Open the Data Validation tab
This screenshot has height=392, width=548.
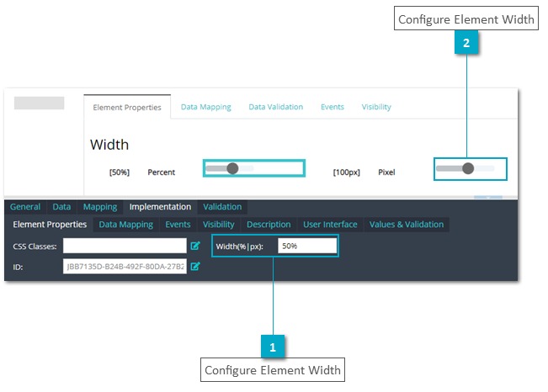click(276, 107)
